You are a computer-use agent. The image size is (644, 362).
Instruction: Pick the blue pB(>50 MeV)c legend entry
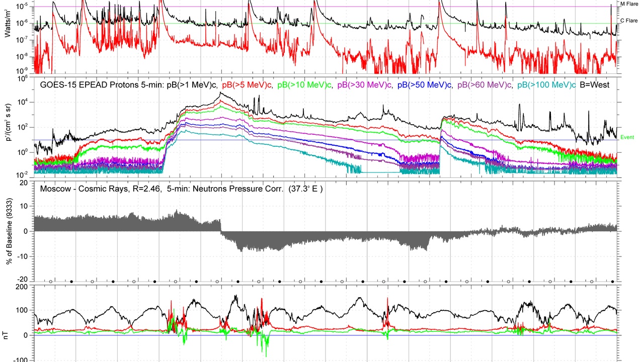[425, 85]
